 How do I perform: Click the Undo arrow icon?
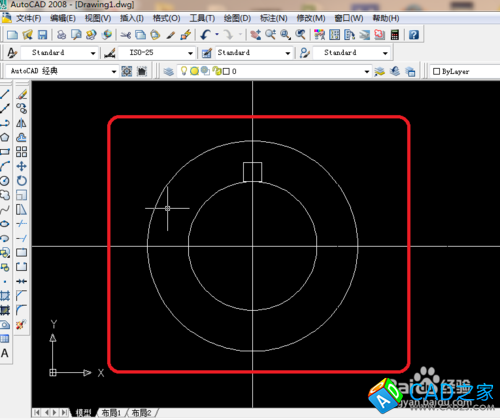click(x=205, y=35)
